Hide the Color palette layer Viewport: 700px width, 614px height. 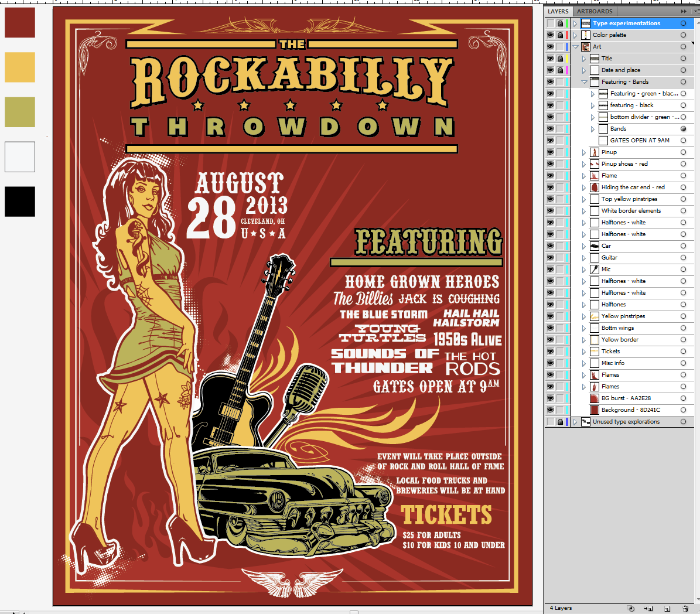pyautogui.click(x=551, y=35)
